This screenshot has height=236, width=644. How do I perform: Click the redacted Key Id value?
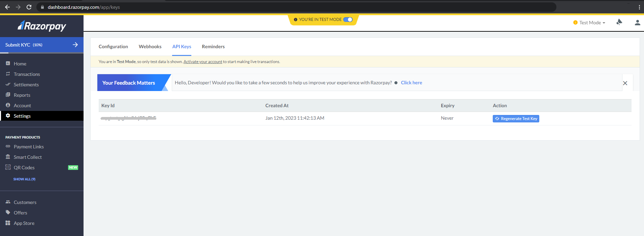point(128,118)
